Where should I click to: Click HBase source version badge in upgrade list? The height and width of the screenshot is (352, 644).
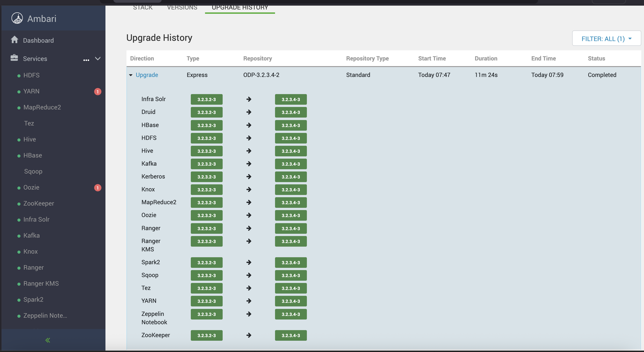pos(206,125)
